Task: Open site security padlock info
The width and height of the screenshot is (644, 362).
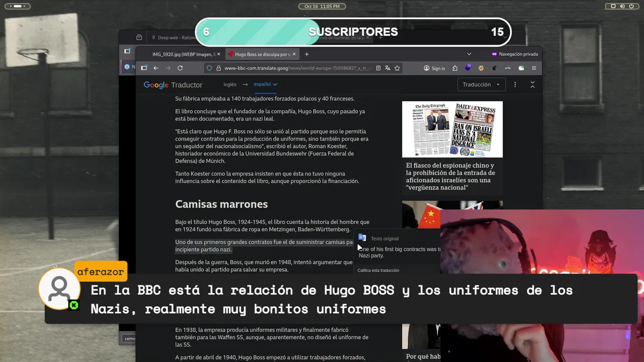Action: tap(218, 68)
